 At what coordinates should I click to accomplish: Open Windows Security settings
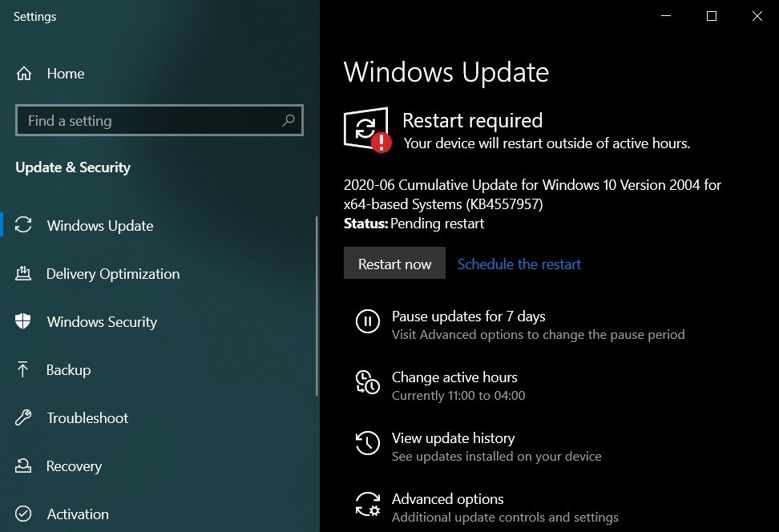click(102, 321)
